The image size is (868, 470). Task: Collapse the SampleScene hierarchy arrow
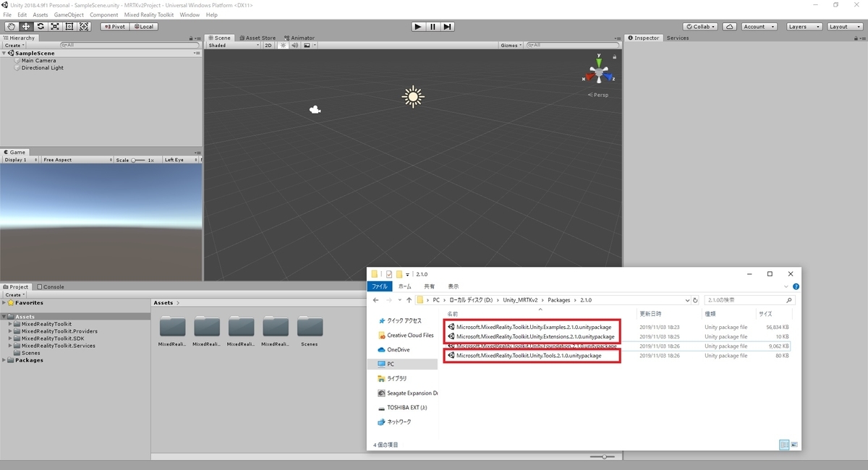tap(4, 53)
